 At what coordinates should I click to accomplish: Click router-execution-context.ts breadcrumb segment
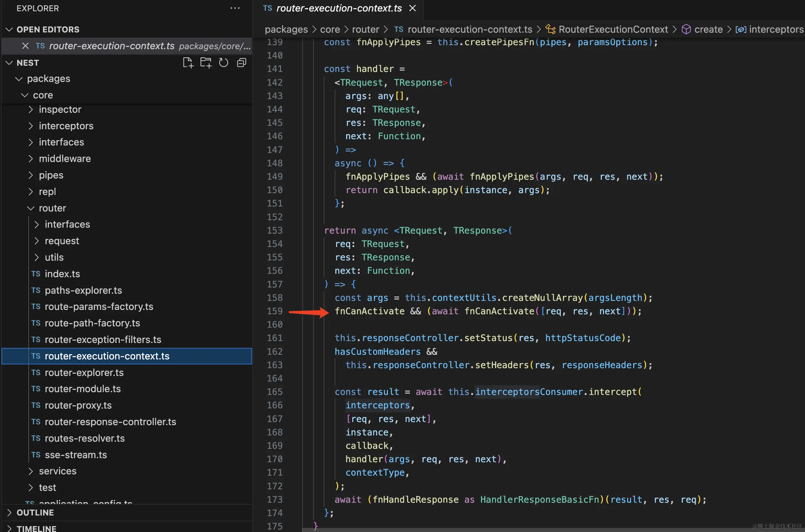point(470,30)
